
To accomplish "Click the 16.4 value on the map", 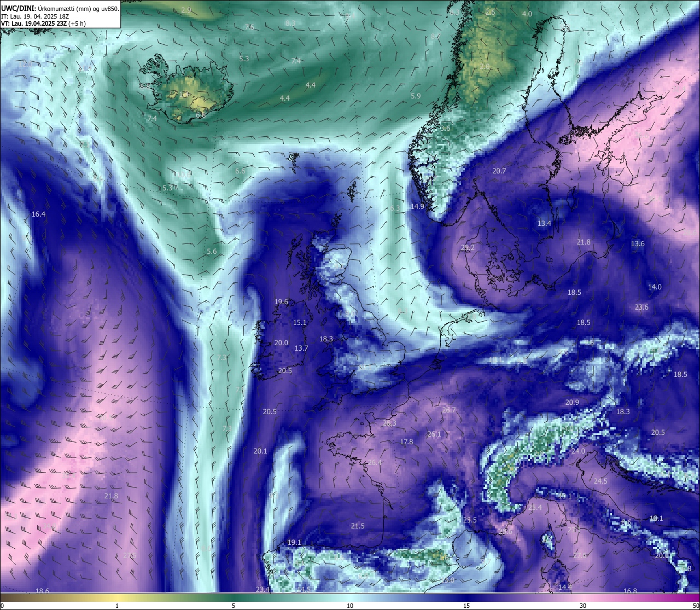I will (x=38, y=214).
